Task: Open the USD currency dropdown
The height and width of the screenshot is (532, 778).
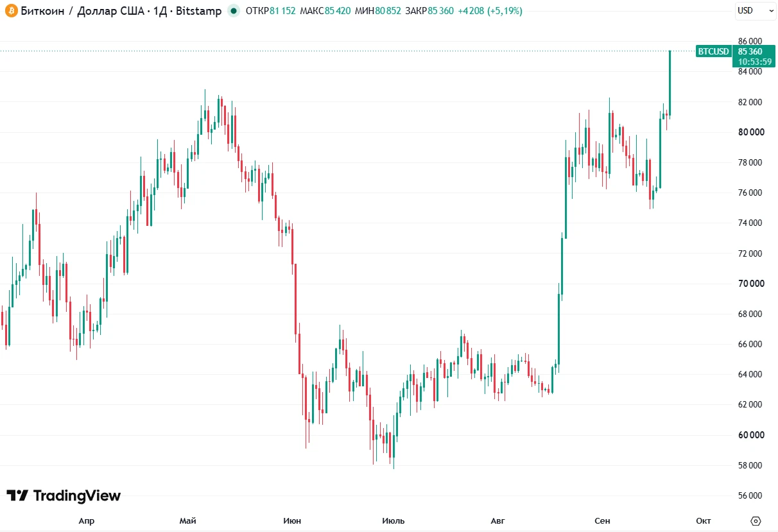Action: tap(754, 11)
